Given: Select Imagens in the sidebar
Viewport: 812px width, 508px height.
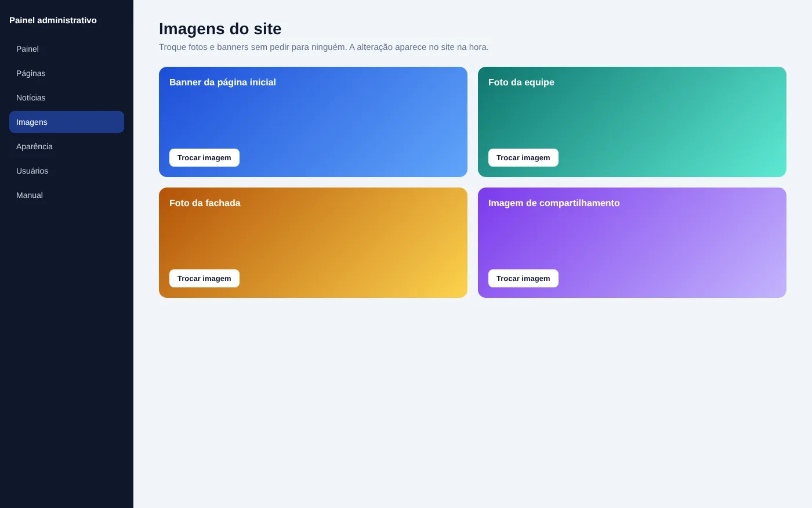Looking at the screenshot, I should [67, 122].
